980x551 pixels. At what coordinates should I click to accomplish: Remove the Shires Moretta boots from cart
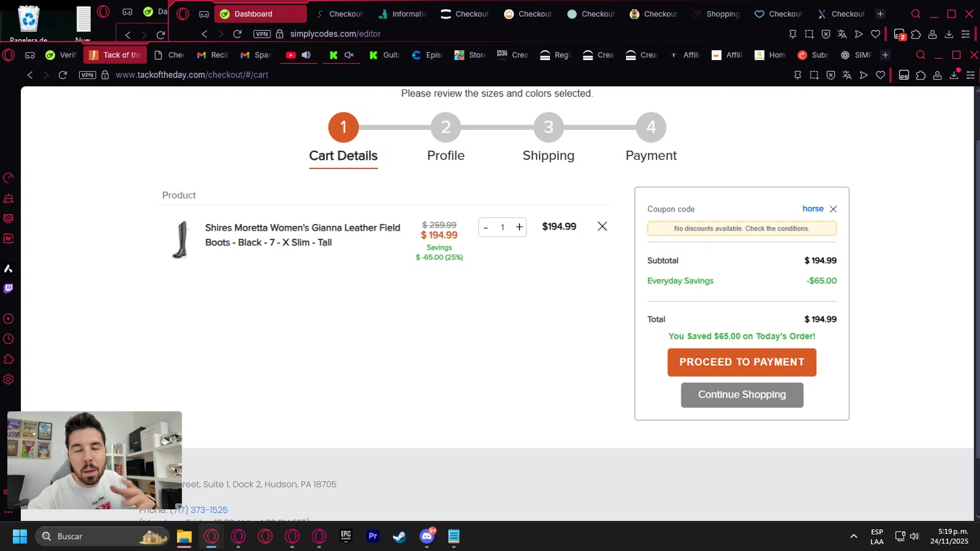(602, 227)
